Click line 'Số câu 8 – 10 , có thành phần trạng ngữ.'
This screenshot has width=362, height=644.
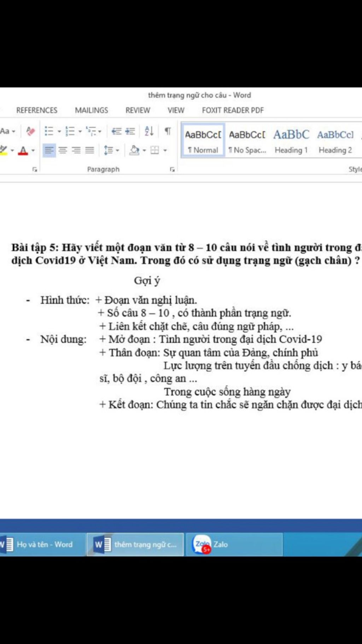pyautogui.click(x=194, y=313)
